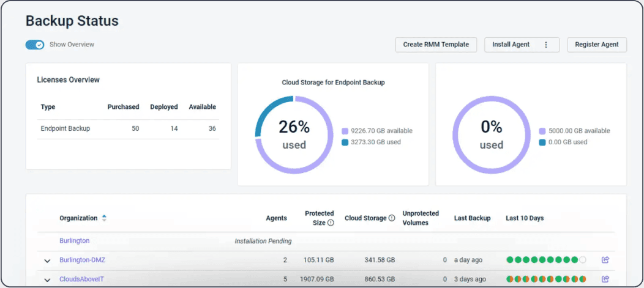Click the Protected Size info icon
644x288 pixels.
click(331, 223)
